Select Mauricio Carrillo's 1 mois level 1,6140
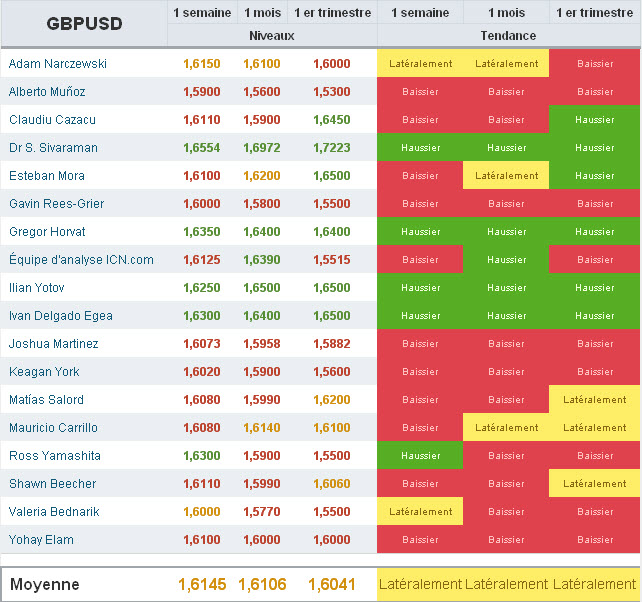Image resolution: width=642 pixels, height=602 pixels. click(262, 428)
